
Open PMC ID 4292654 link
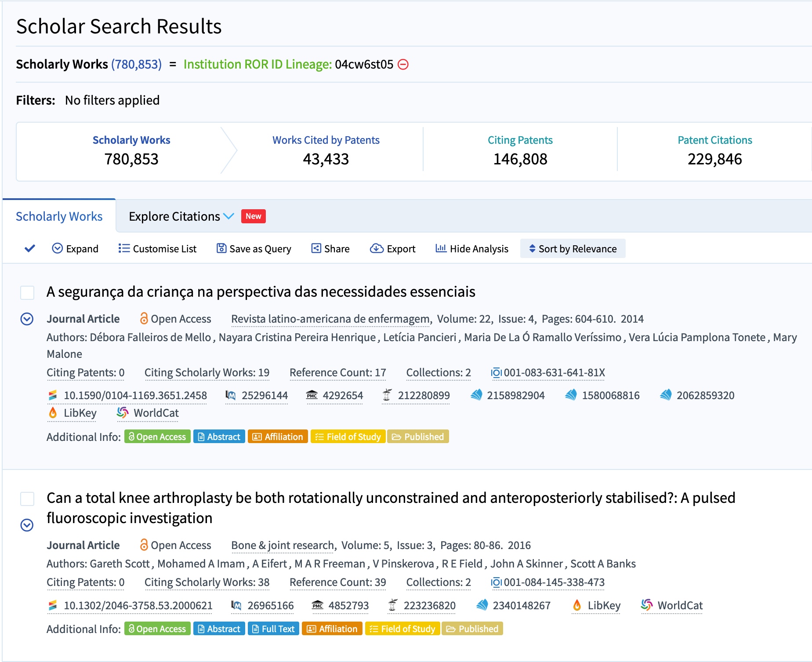[334, 395]
